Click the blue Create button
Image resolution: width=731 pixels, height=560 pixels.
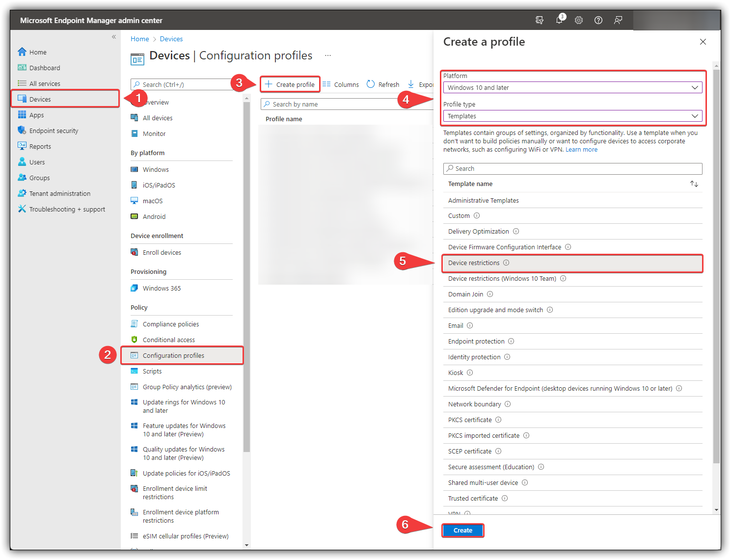pos(463,530)
